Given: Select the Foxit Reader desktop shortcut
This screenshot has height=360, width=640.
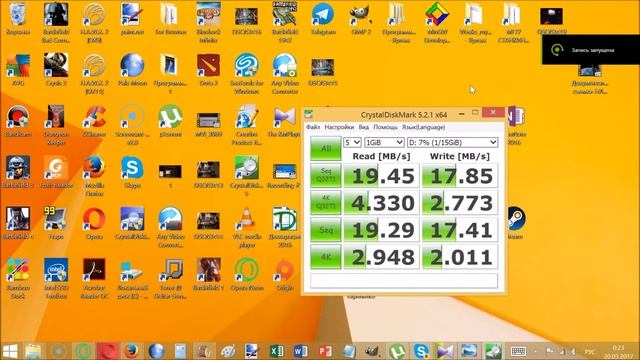Looking at the screenshot, I should click(x=56, y=171).
